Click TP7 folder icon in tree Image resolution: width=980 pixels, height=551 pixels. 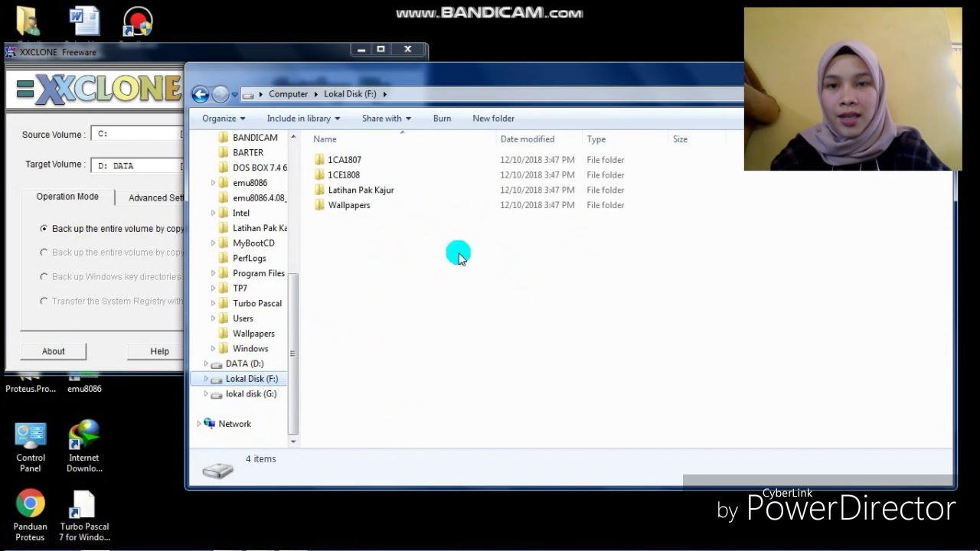[224, 289]
